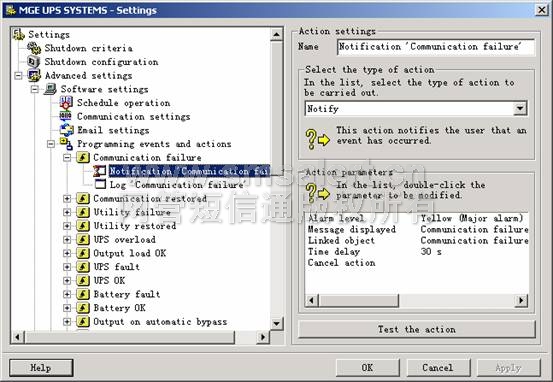The image size is (553, 382).
Task: Select Communication settings tree item
Action: click(x=134, y=116)
